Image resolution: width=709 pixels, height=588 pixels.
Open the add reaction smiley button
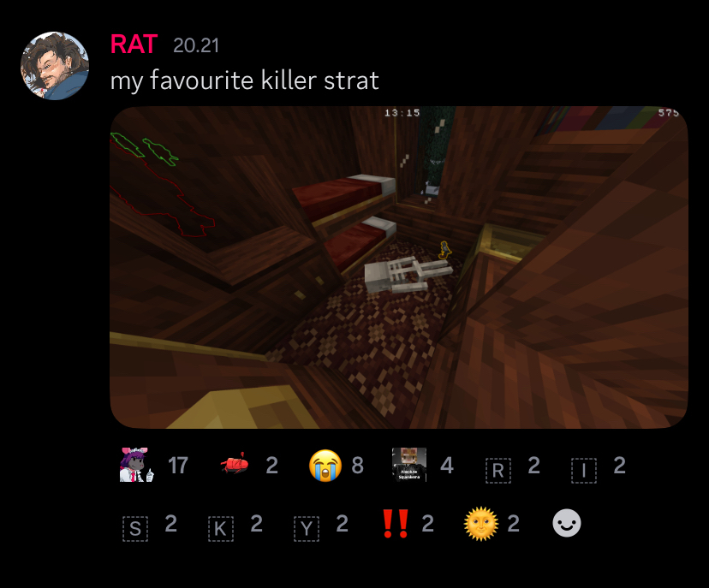pyautogui.click(x=567, y=523)
